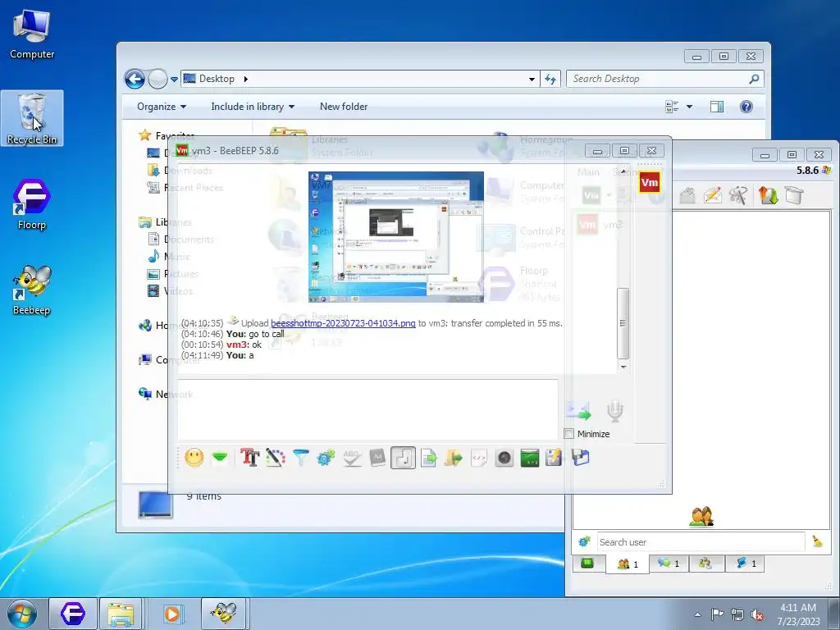Click the folder with green arrow icon

pos(453,458)
